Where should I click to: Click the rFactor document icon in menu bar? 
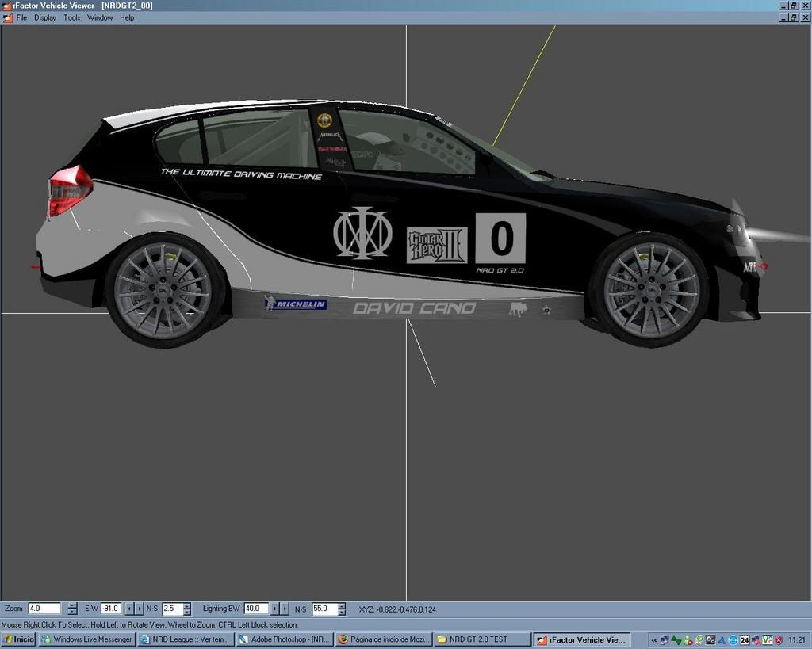click(7, 17)
